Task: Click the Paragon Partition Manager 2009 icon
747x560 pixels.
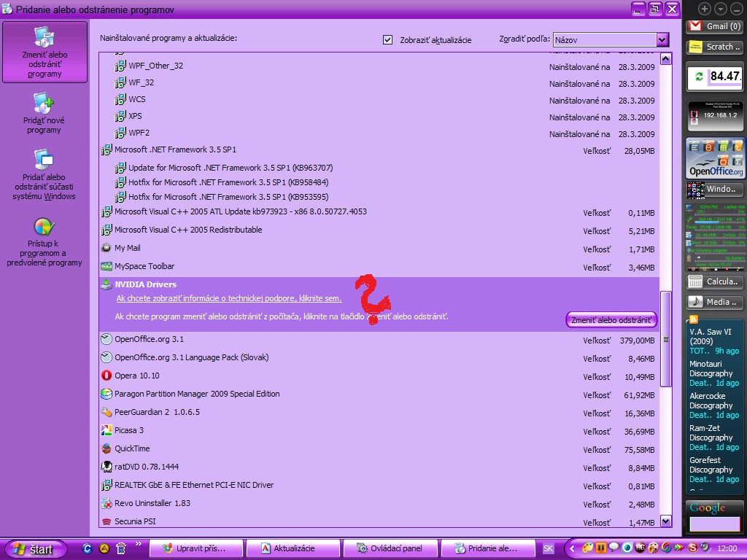Action: pos(106,394)
